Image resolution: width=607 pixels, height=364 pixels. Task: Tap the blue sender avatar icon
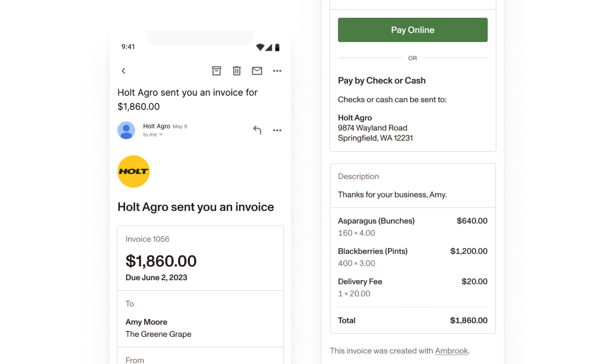(x=126, y=130)
